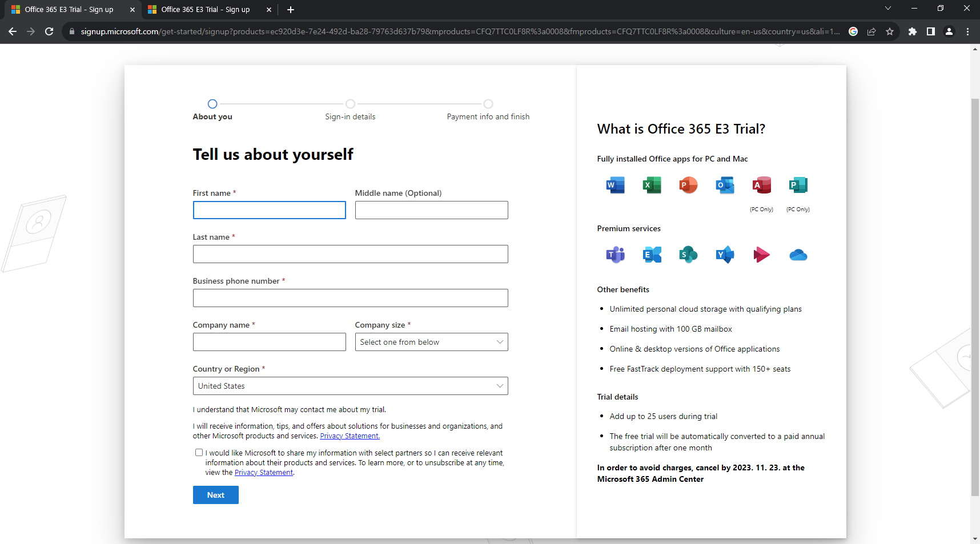Viewport: 980px width, 544px height.
Task: Bookmark this page with star icon
Action: pos(890,31)
